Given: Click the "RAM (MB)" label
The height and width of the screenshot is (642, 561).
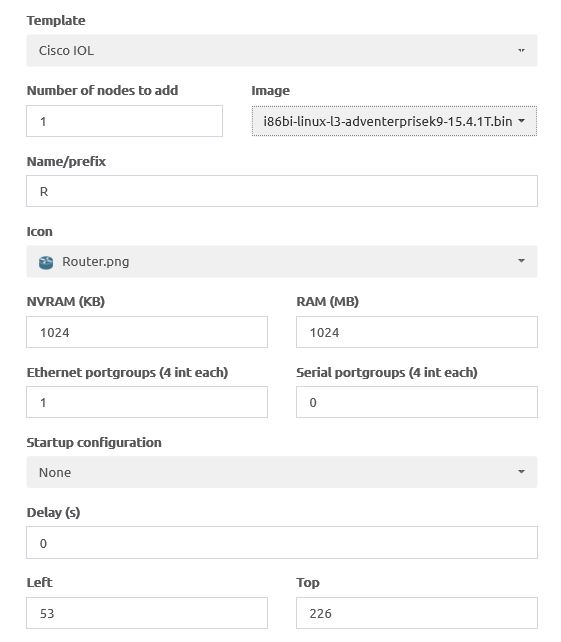Looking at the screenshot, I should click(328, 302).
